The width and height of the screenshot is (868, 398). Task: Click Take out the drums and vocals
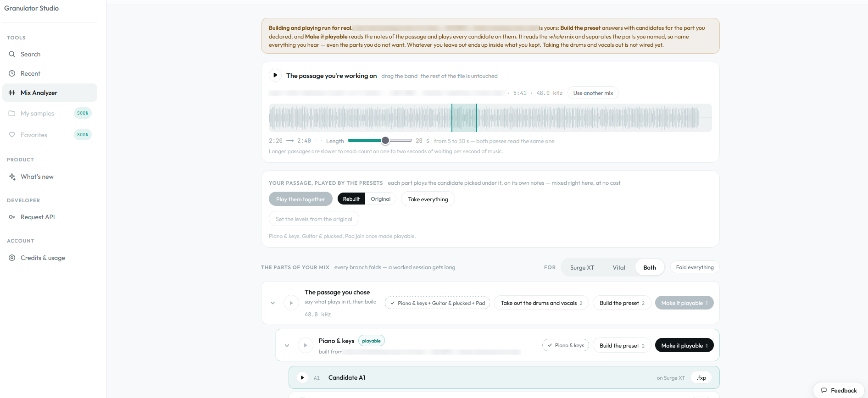(x=541, y=303)
